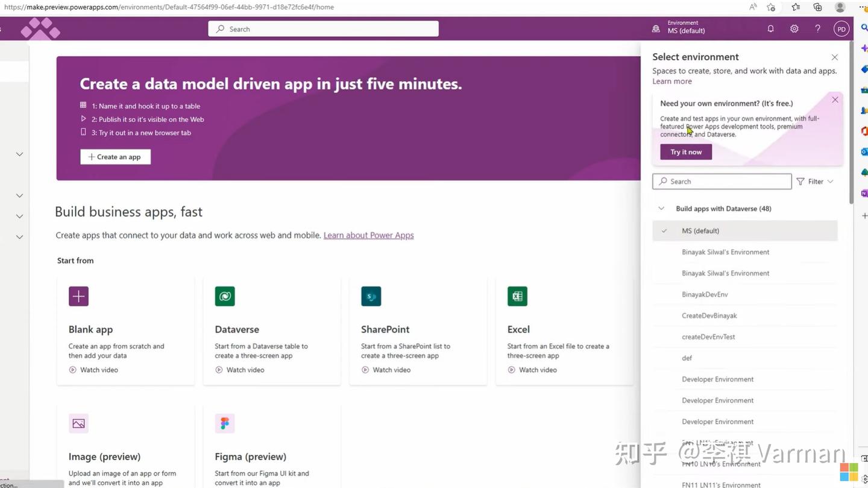Open the Filter dropdown in environment panel

815,182
